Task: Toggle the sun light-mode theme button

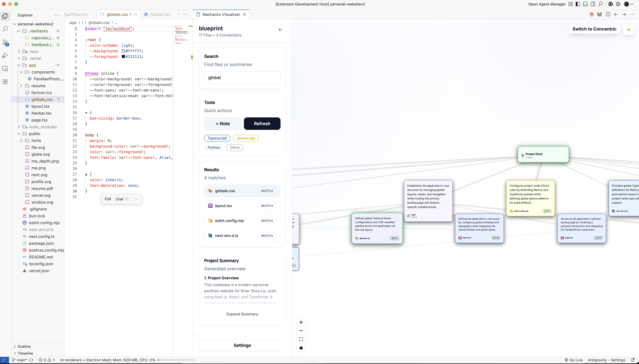Action: pyautogui.click(x=629, y=29)
